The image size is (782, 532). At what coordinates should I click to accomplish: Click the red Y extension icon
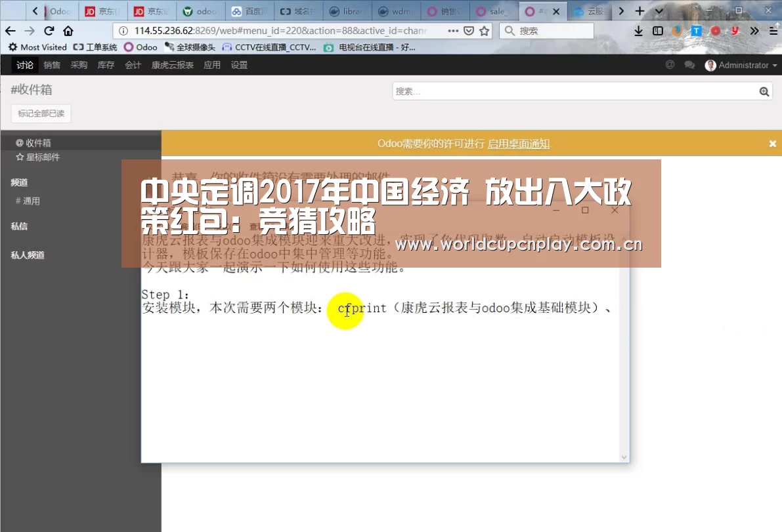[735, 31]
